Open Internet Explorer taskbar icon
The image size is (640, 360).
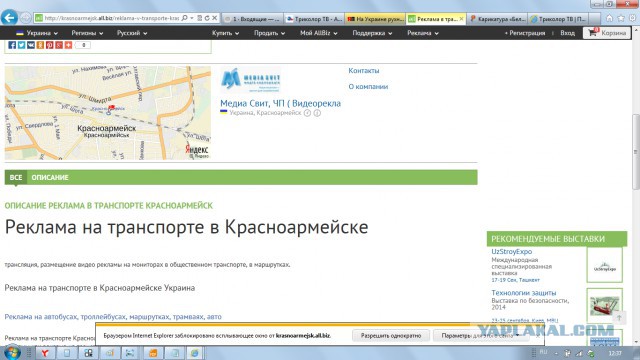pyautogui.click(x=195, y=353)
